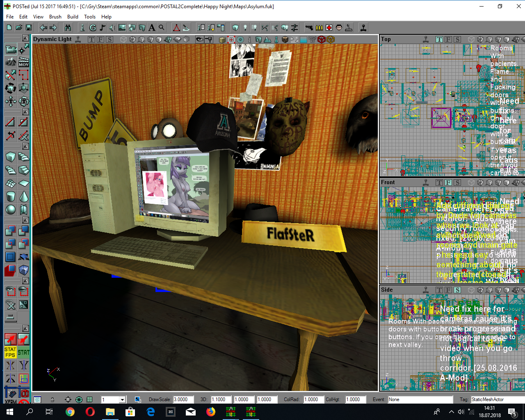Collapse the visibility tools group arrow
This screenshot has width=525, height=420.
(x=25, y=281)
